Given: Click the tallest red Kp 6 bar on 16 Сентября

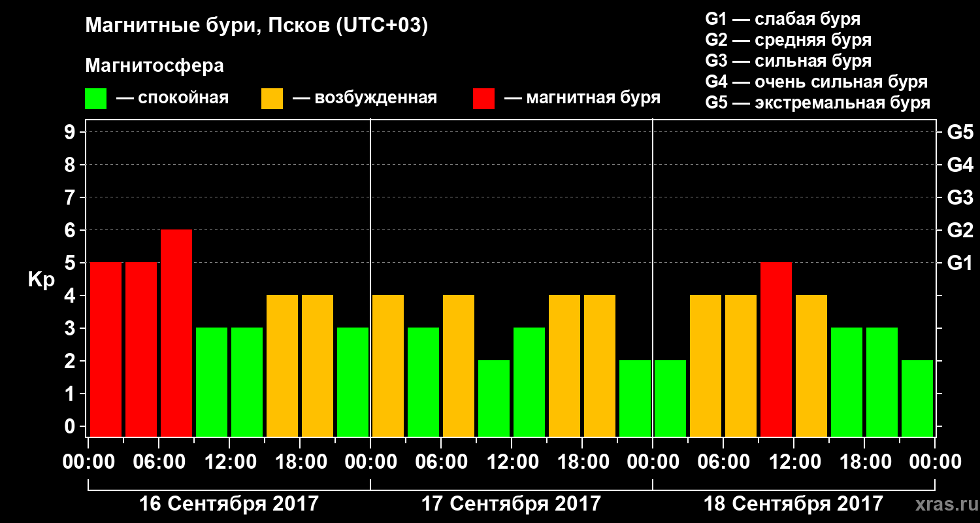Looking at the screenshot, I should (176, 333).
